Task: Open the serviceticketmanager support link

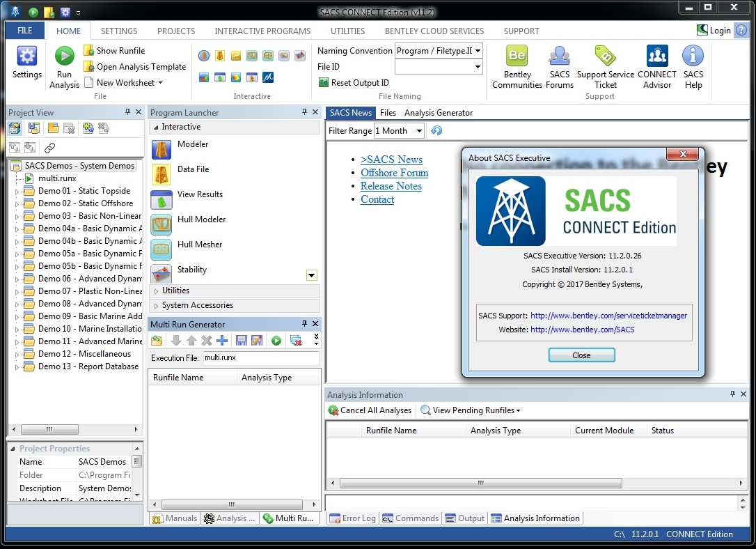Action: [608, 316]
